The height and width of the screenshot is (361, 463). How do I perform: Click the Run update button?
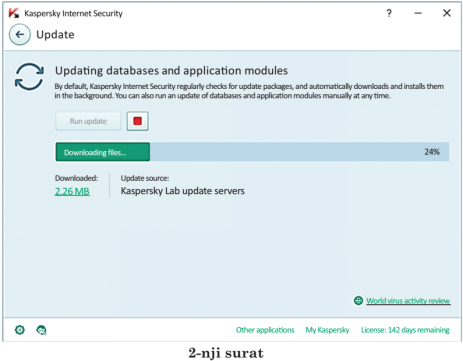point(88,121)
